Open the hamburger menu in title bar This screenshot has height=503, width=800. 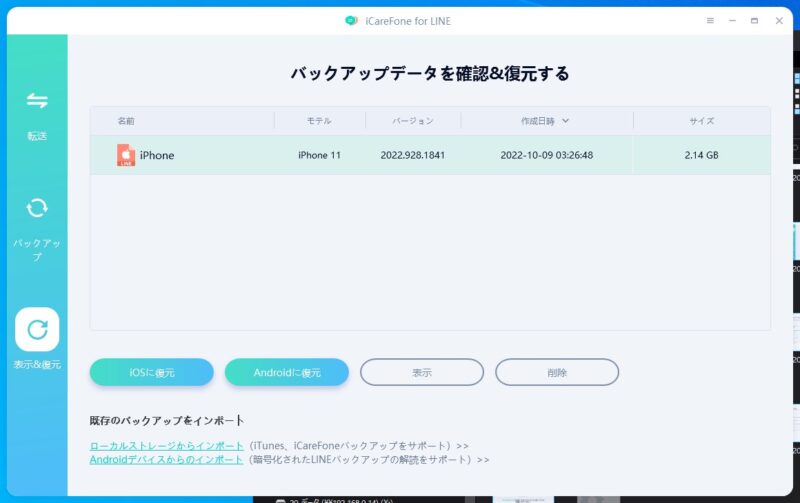pyautogui.click(x=710, y=21)
